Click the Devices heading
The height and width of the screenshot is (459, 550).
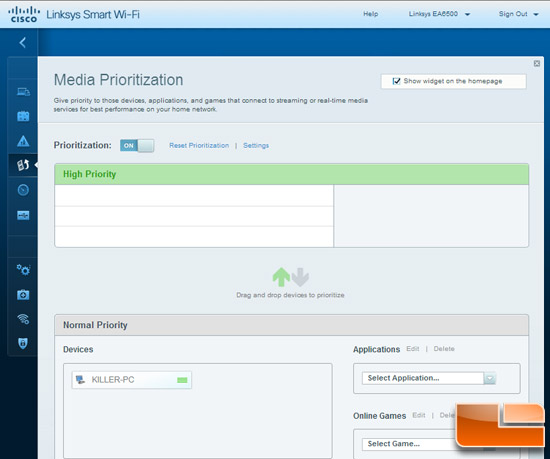pos(78,350)
